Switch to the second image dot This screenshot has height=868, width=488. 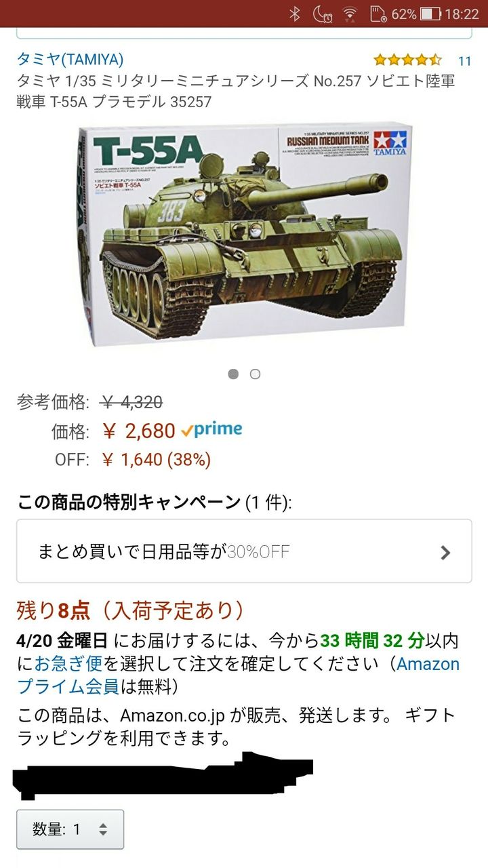click(x=255, y=374)
